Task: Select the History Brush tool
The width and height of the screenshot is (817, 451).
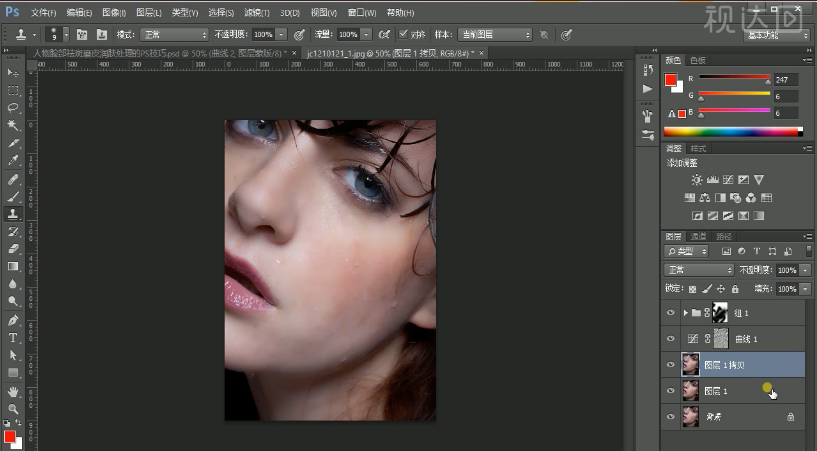Action: [x=13, y=231]
